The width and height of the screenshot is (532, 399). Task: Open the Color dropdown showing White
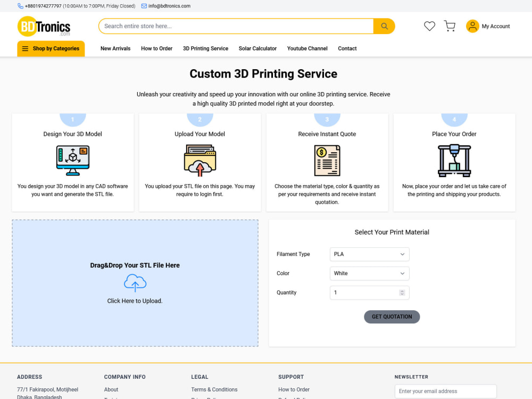(x=370, y=273)
